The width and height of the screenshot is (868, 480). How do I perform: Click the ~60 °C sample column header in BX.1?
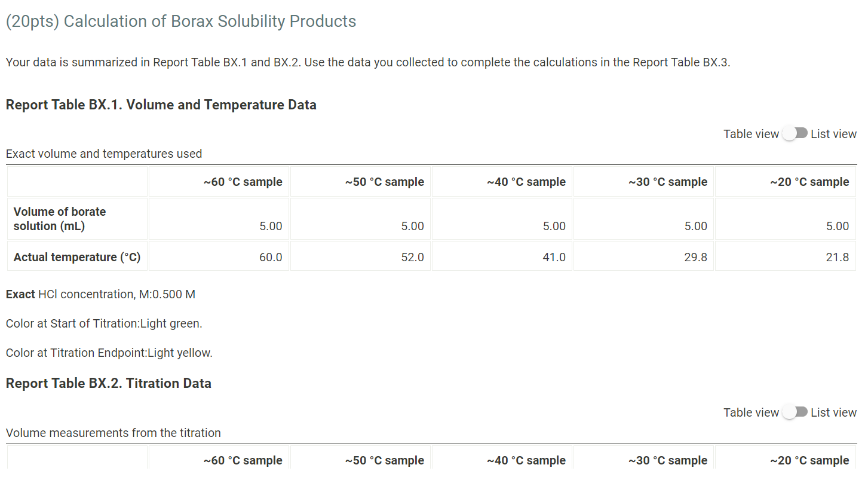(x=243, y=182)
